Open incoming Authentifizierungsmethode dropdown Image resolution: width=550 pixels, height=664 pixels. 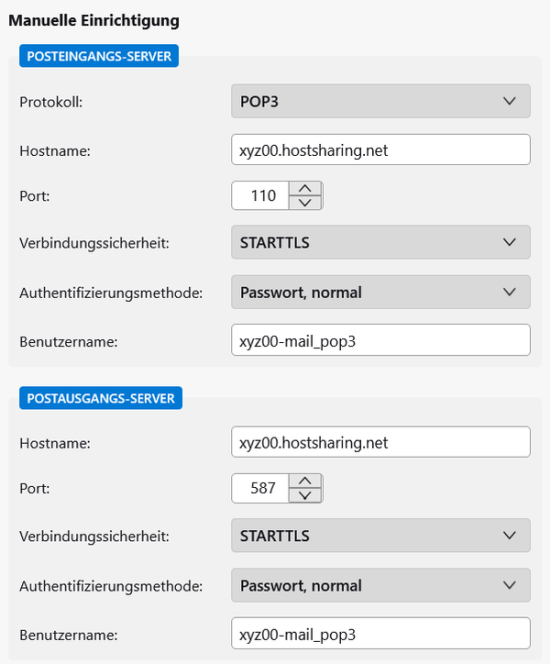pyautogui.click(x=381, y=292)
